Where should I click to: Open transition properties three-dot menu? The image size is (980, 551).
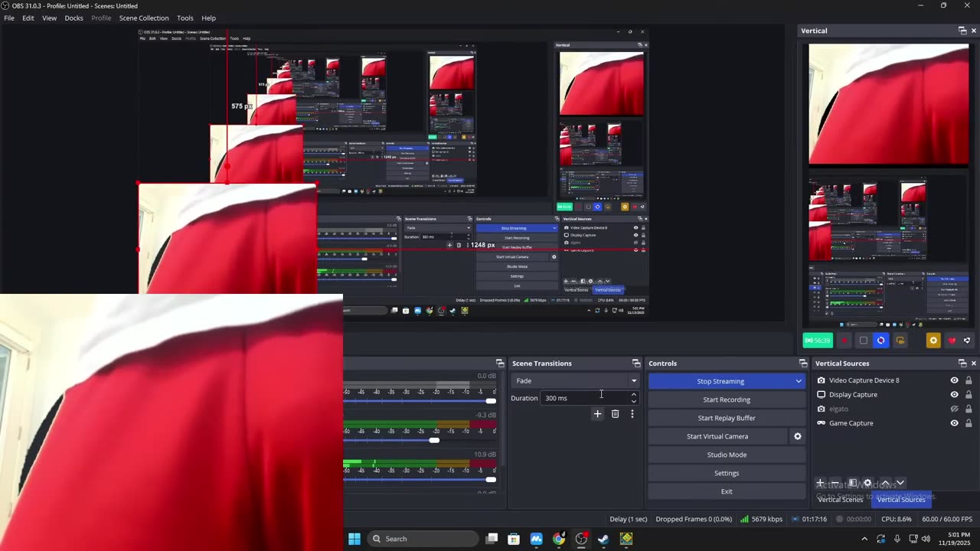pos(632,414)
